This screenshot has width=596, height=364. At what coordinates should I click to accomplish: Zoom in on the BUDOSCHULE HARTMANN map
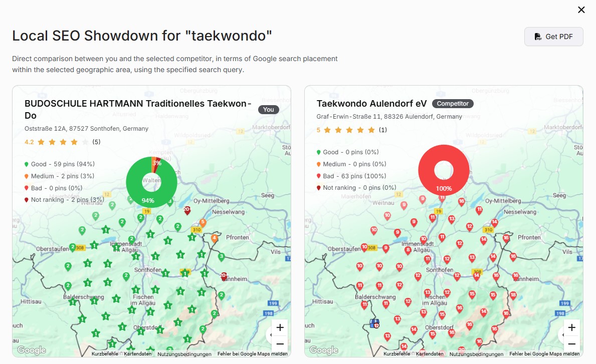point(280,327)
